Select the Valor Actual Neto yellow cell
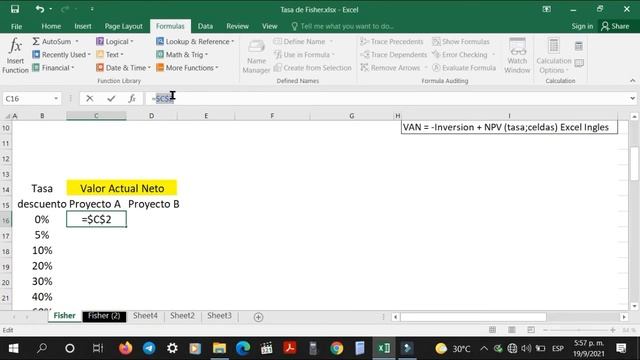 pos(122,188)
